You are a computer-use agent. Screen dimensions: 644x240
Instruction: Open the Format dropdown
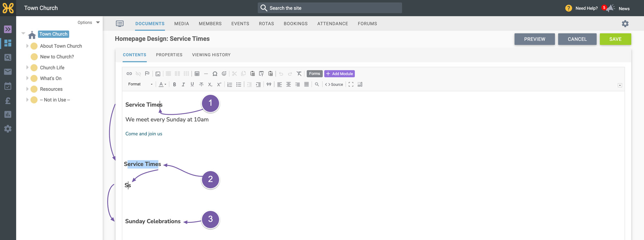coord(140,85)
